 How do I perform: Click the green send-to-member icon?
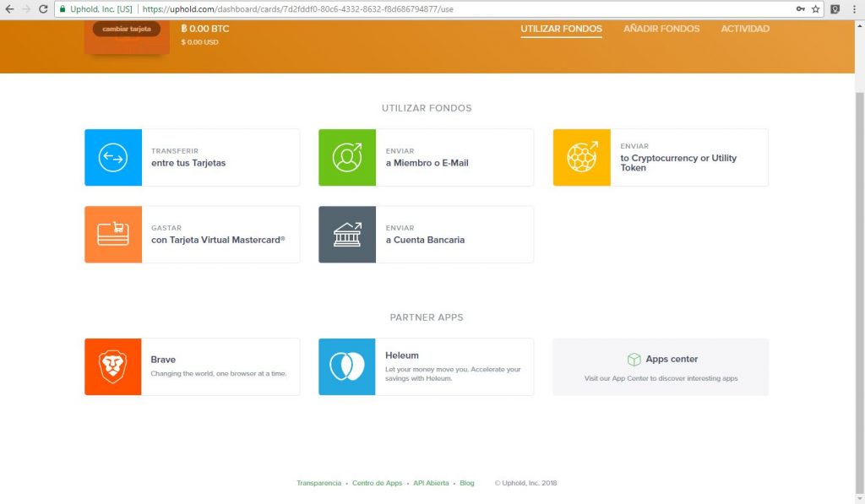point(347,158)
